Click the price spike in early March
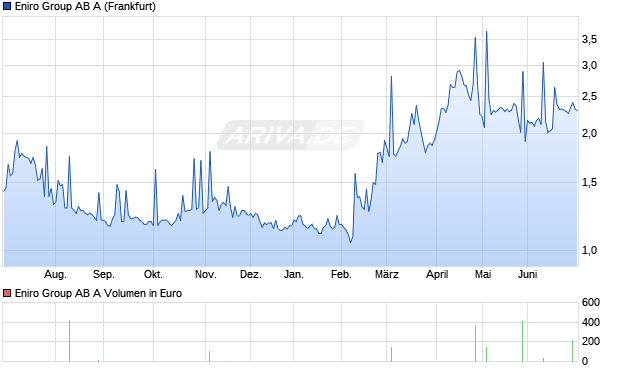 tap(391, 77)
